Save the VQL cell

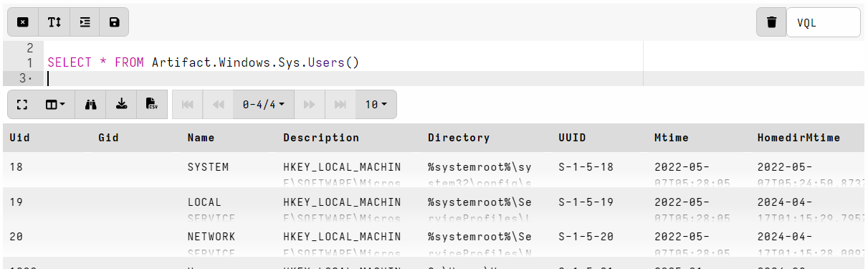pos(114,22)
